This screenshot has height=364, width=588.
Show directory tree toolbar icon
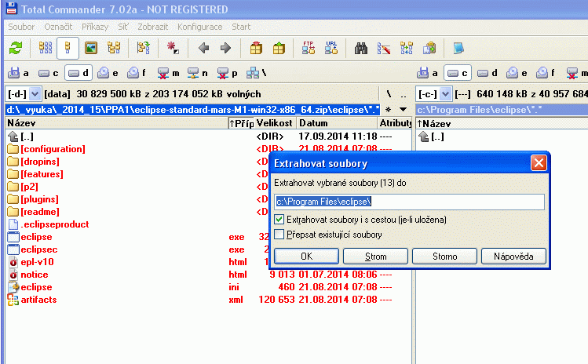(x=114, y=48)
